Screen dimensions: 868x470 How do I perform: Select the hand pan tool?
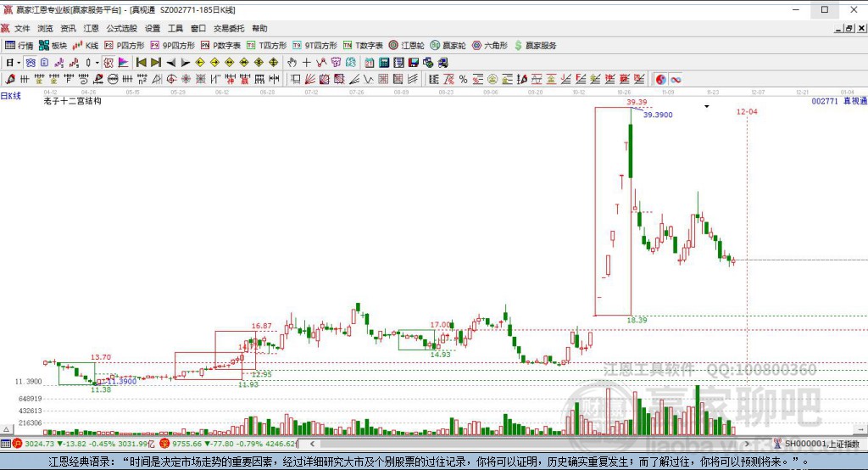292,63
